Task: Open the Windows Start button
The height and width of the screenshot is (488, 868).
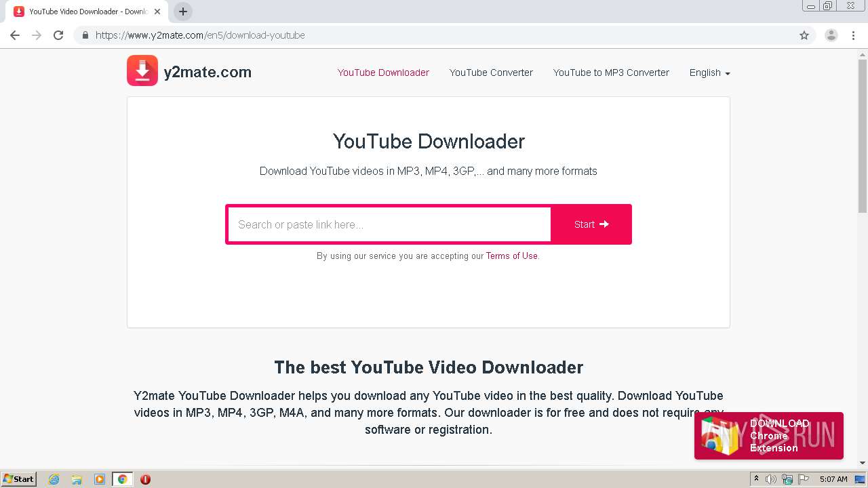Action: tap(19, 479)
